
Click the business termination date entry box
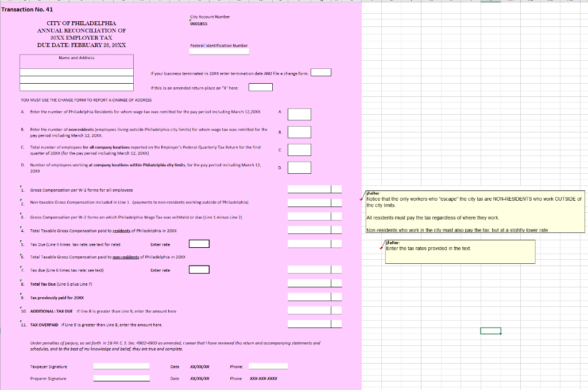point(320,72)
